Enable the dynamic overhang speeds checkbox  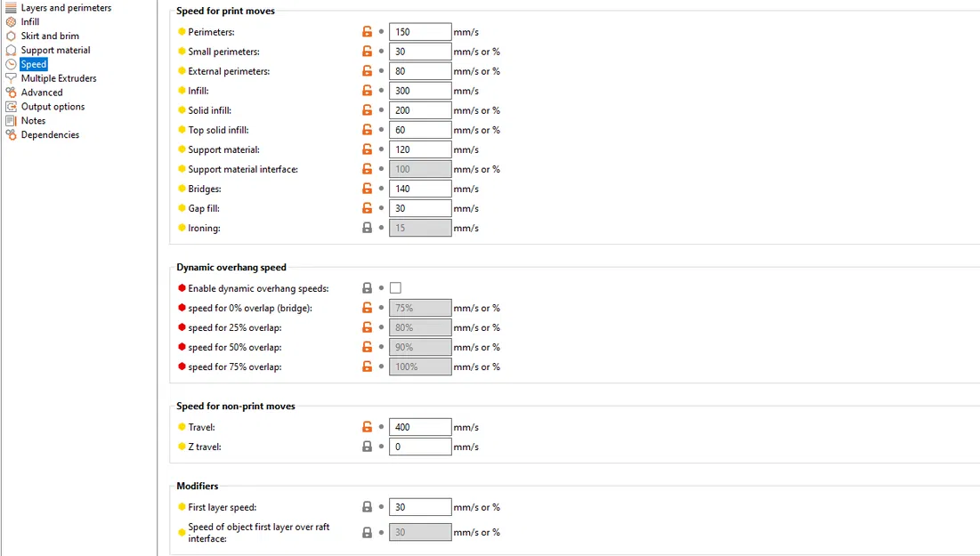395,288
